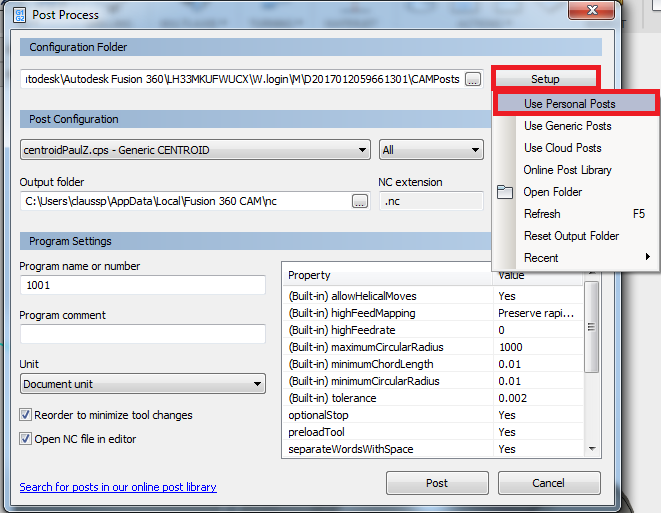Click scroll down arrow of property table
The image size is (661, 513).
coord(592,449)
